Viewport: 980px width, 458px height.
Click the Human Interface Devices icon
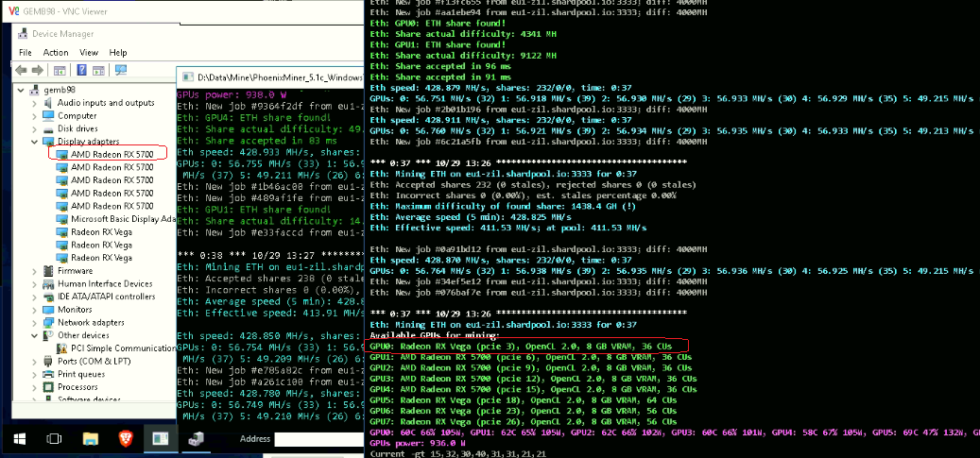tap(49, 283)
